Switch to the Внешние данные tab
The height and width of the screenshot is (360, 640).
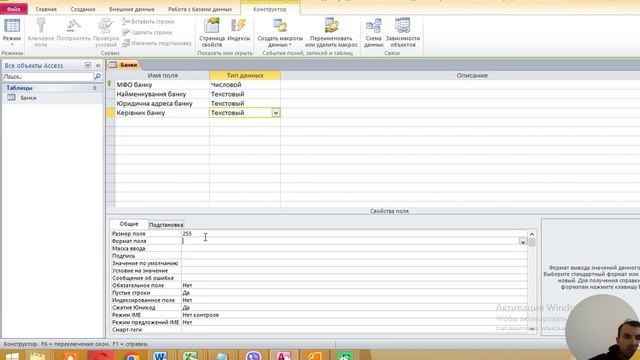(132, 9)
